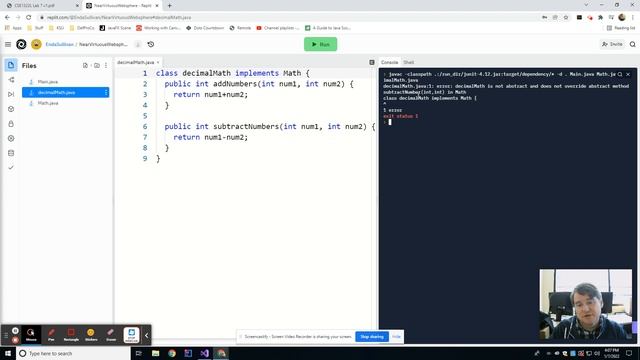Click line number 9 in the gutter
The height and width of the screenshot is (360, 640).
pyautogui.click(x=145, y=158)
